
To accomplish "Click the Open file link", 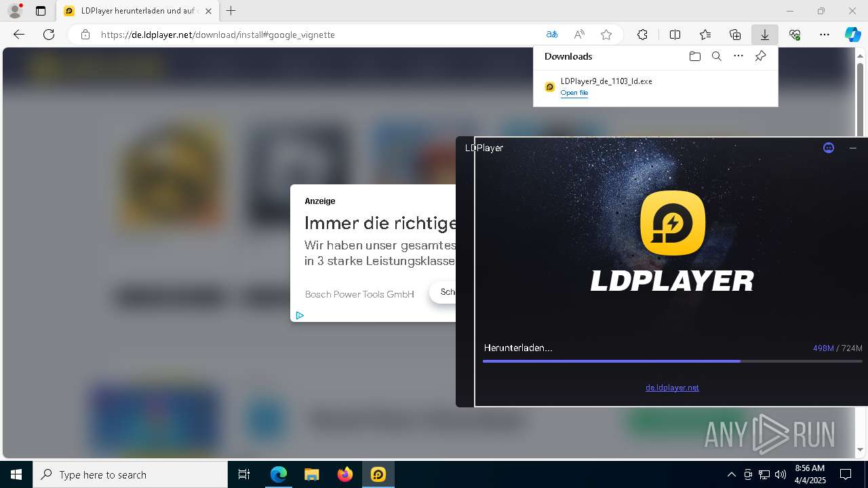I will [574, 93].
